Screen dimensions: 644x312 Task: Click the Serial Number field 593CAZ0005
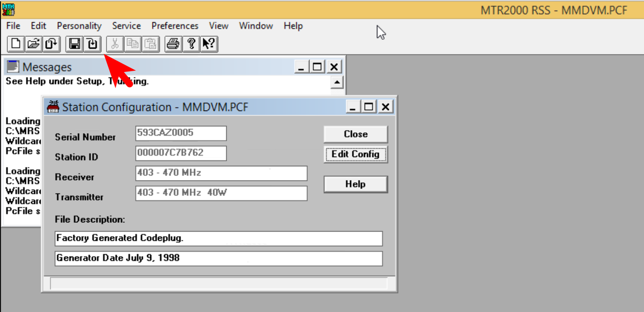coord(181,133)
